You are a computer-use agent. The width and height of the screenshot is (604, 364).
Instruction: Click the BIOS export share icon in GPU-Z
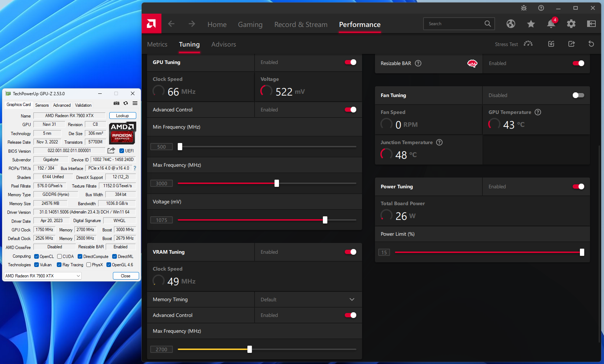pos(111,151)
